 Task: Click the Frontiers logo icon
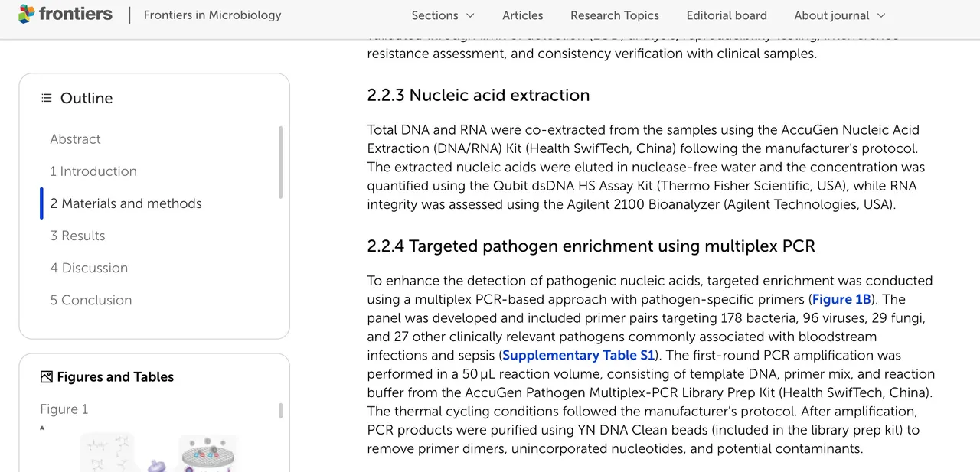(27, 14)
